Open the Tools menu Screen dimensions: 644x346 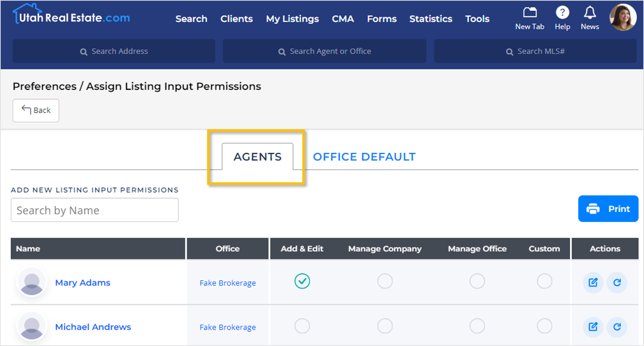pyautogui.click(x=477, y=19)
